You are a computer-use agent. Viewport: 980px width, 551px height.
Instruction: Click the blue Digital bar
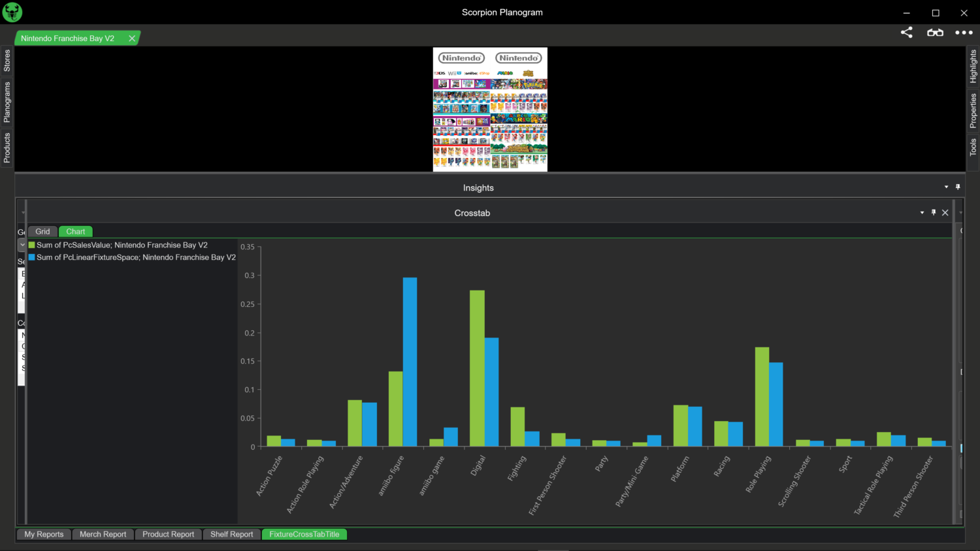(x=491, y=392)
